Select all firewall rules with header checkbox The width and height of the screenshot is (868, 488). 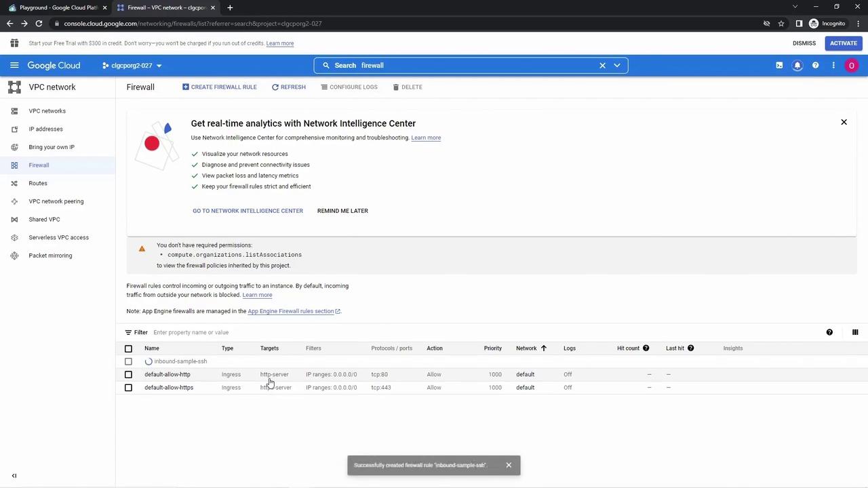[128, 348]
